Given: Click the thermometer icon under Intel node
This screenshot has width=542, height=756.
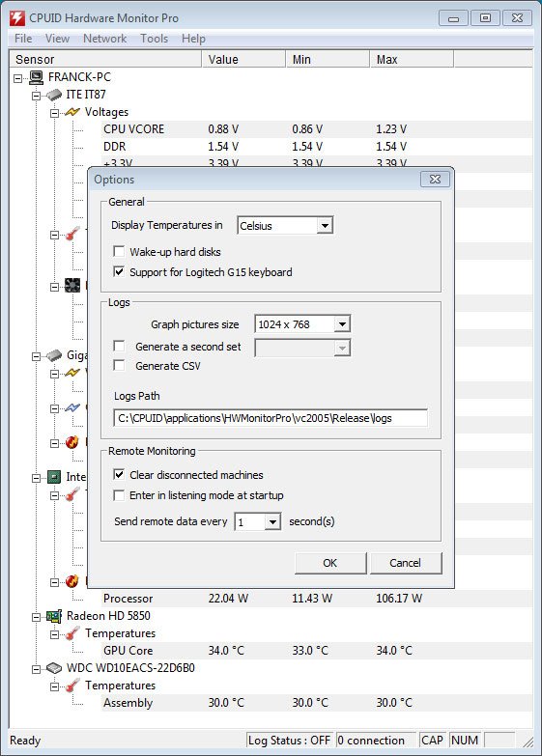Looking at the screenshot, I should click(x=72, y=494).
